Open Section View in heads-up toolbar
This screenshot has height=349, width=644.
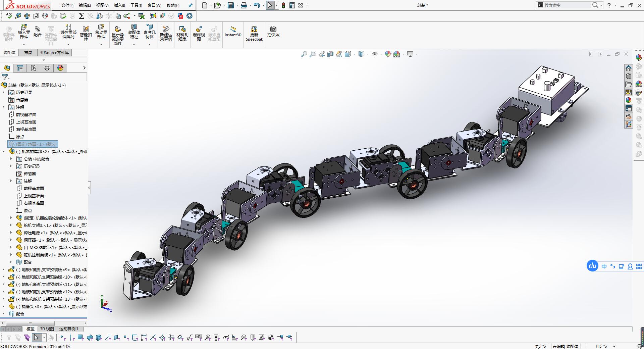click(330, 54)
